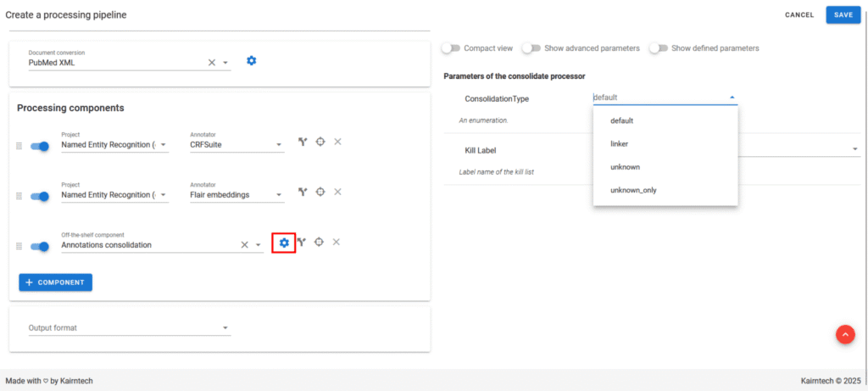Remove the CRFSuite component row

coord(337,142)
